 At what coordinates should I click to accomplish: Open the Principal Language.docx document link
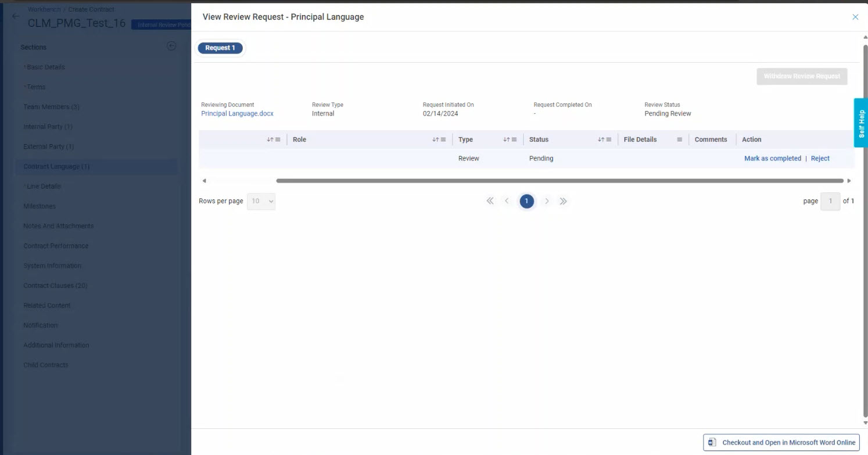click(237, 113)
